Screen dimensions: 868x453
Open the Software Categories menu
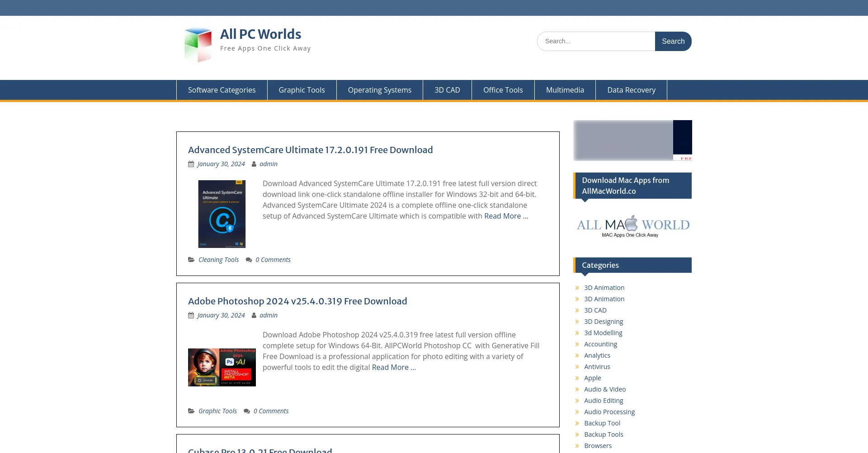222,90
